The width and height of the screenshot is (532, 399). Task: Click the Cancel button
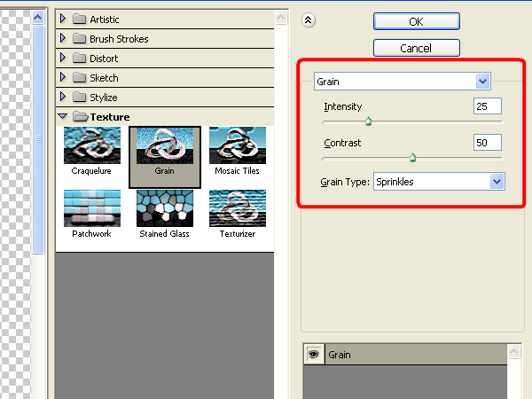[x=417, y=48]
